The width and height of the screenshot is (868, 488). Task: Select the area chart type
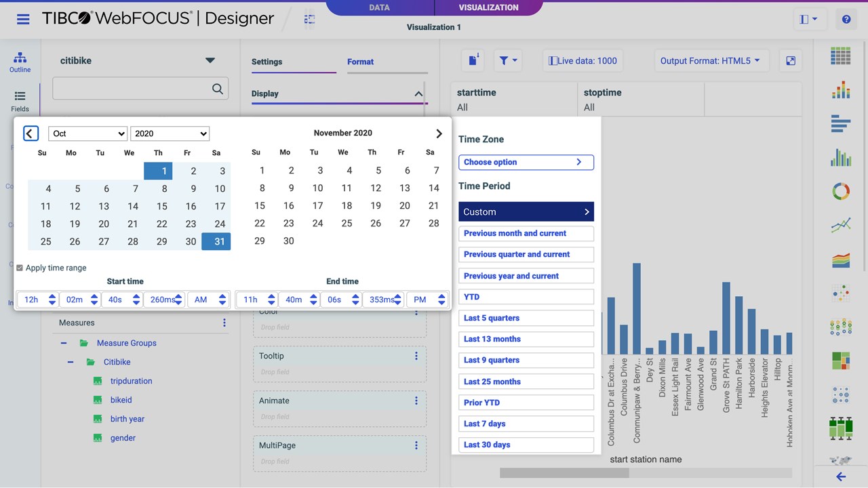[841, 259]
